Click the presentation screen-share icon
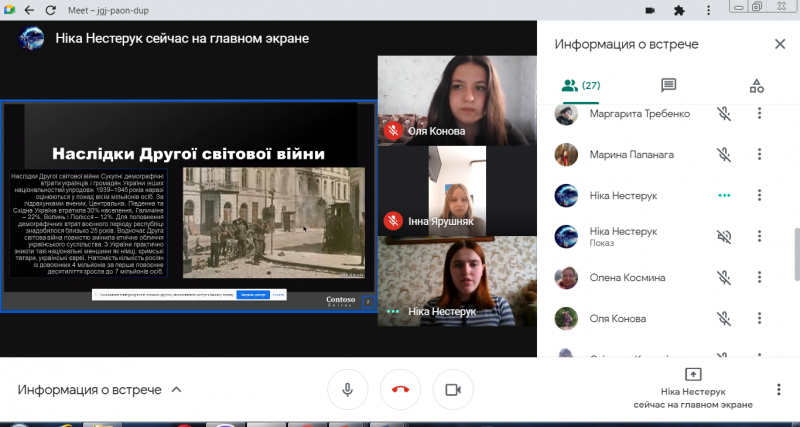 click(x=693, y=374)
